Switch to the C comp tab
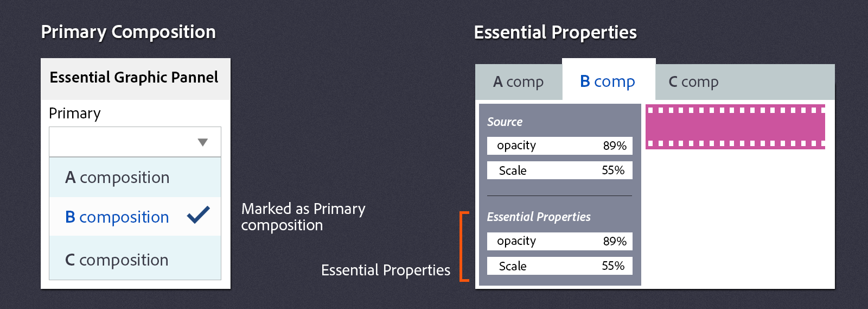The width and height of the screenshot is (868, 309). (693, 82)
